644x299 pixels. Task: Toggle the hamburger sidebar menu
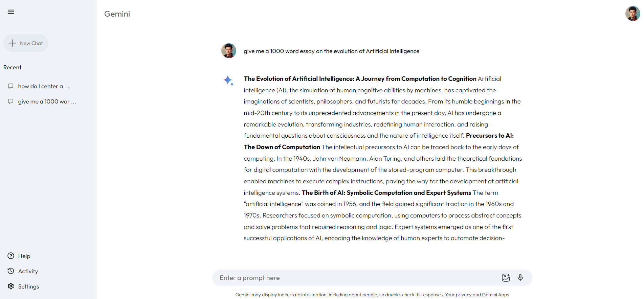pos(11,12)
